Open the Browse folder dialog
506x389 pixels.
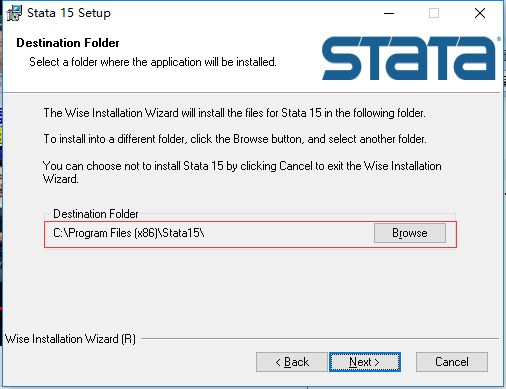point(410,233)
